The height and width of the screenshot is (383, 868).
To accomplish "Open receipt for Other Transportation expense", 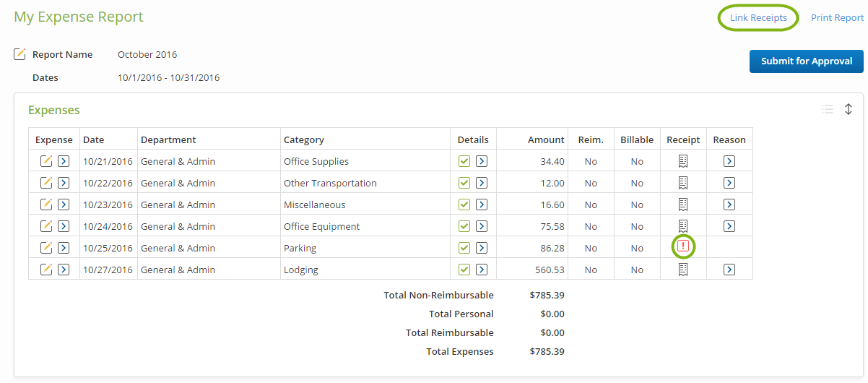I will (x=683, y=183).
